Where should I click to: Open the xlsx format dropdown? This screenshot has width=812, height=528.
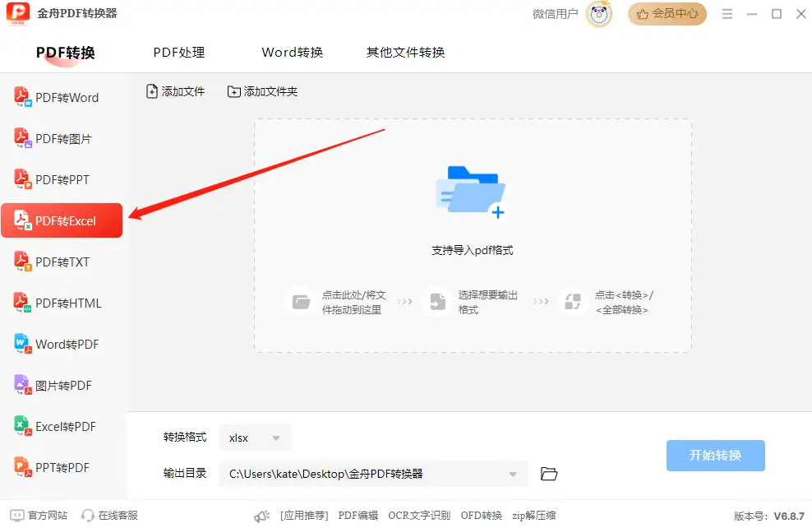pyautogui.click(x=255, y=438)
